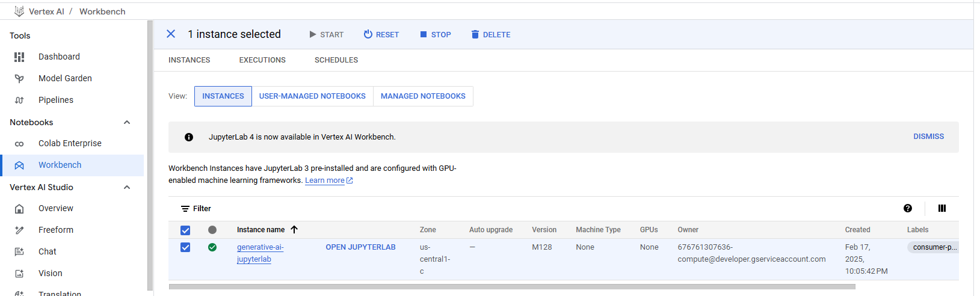This screenshot has width=980, height=296.
Task: Click the Version column header
Action: [544, 230]
